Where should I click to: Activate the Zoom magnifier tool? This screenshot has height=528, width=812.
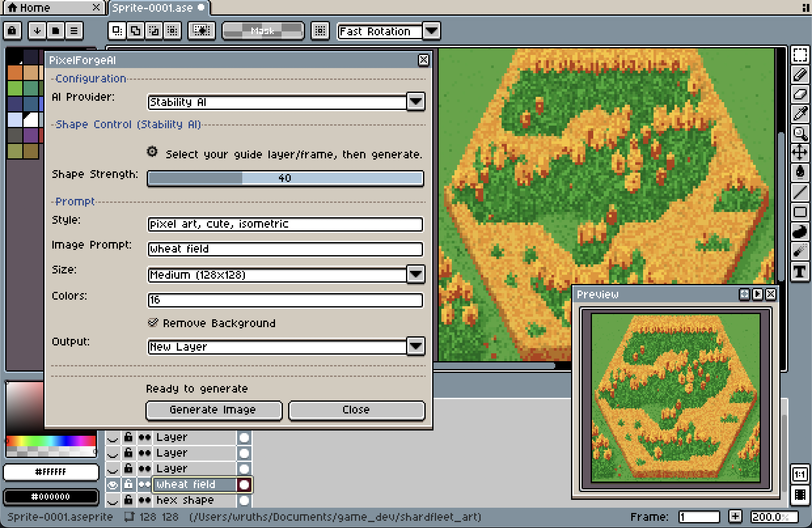click(800, 133)
